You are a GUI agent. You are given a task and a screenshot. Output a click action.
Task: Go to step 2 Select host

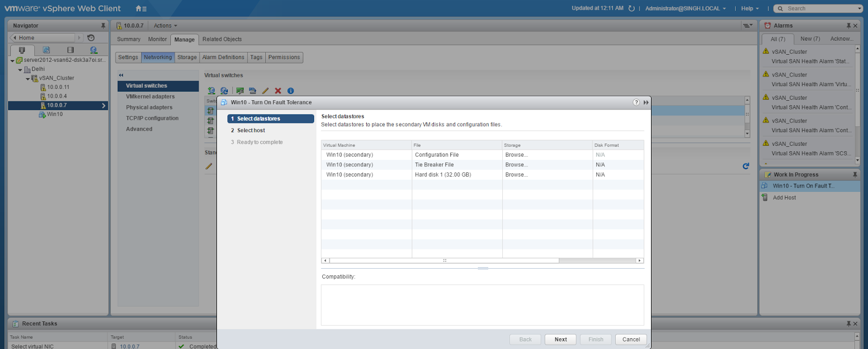click(271, 131)
